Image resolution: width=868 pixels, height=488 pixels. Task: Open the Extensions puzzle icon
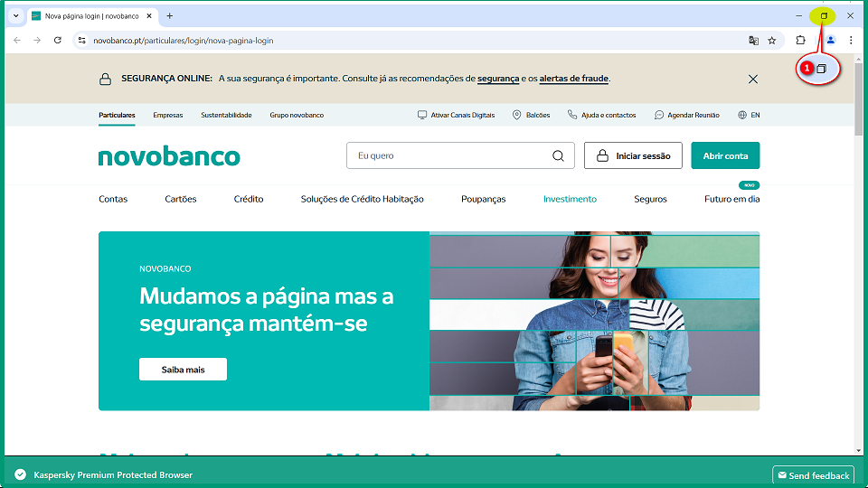tap(800, 41)
